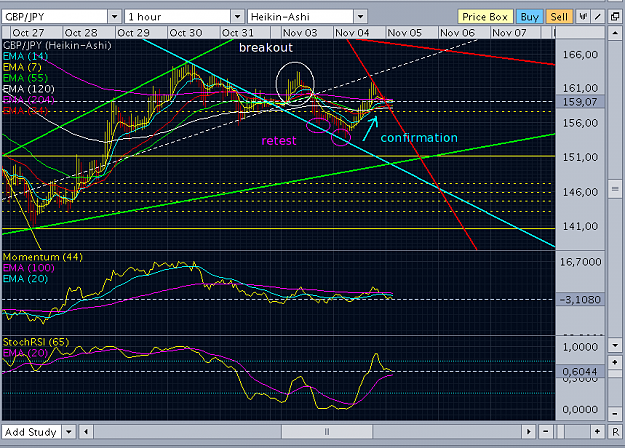
Task: Click the vertical scroll up arrow beside date axis
Action: coord(615,33)
